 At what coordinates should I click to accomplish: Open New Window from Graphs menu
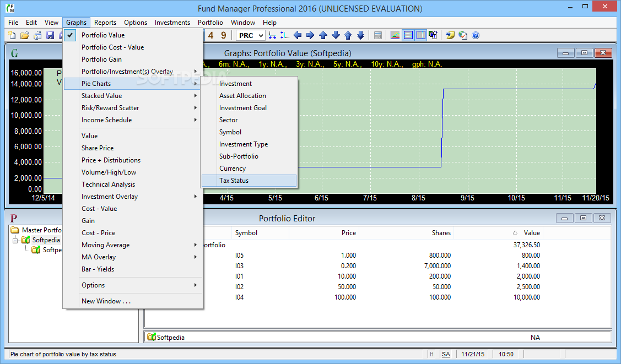[133, 301]
